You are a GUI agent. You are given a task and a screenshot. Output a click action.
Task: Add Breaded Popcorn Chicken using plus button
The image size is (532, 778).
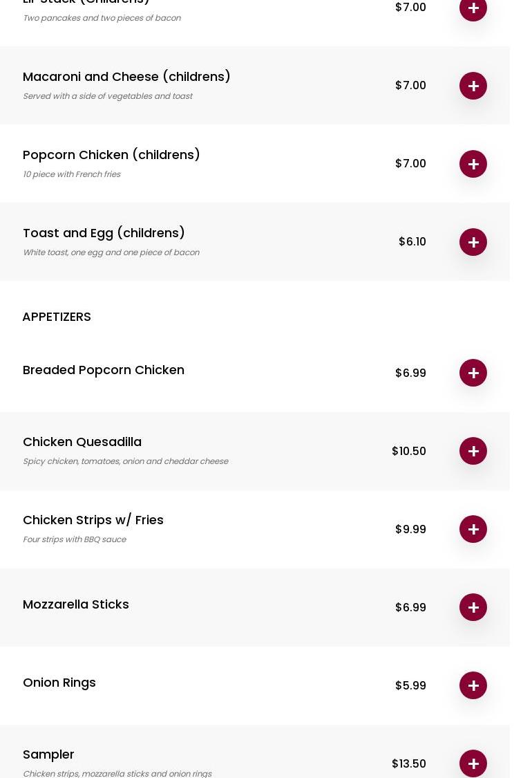coord(473,373)
